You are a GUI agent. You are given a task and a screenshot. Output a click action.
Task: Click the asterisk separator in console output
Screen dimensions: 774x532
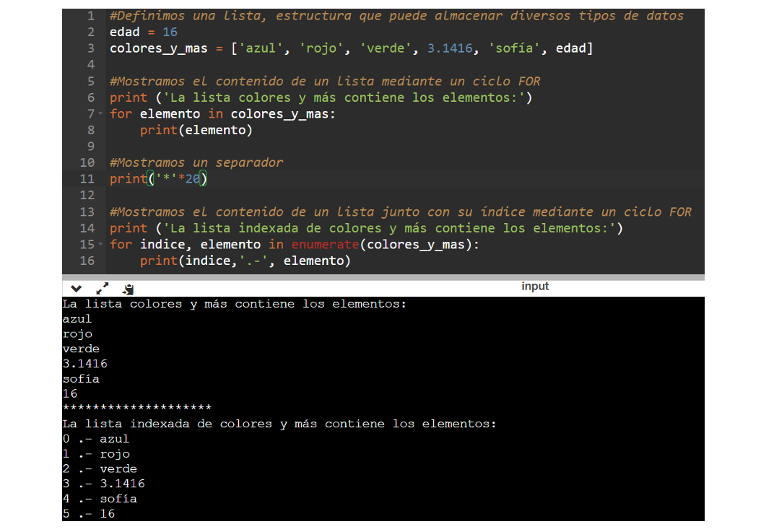[137, 409]
